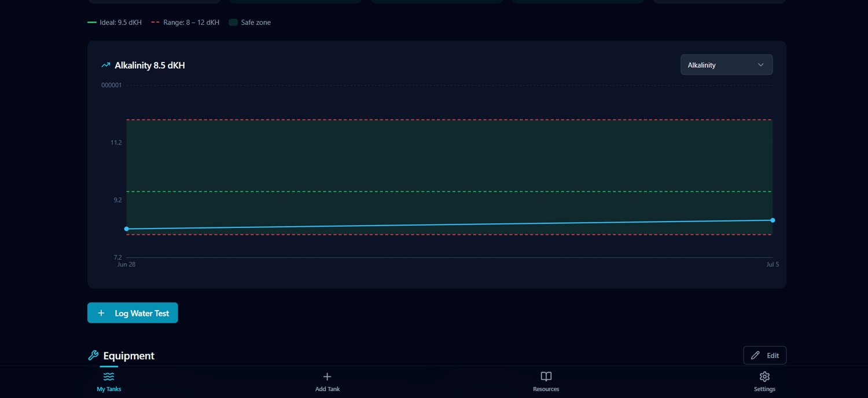Click the pencil icon in the Edit button
Image resolution: width=868 pixels, height=398 pixels.
coord(755,355)
